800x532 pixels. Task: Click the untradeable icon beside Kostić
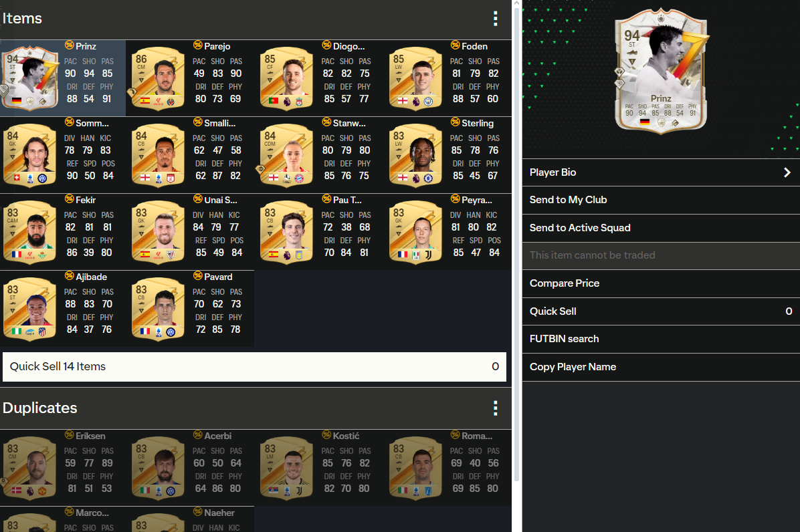click(x=326, y=435)
